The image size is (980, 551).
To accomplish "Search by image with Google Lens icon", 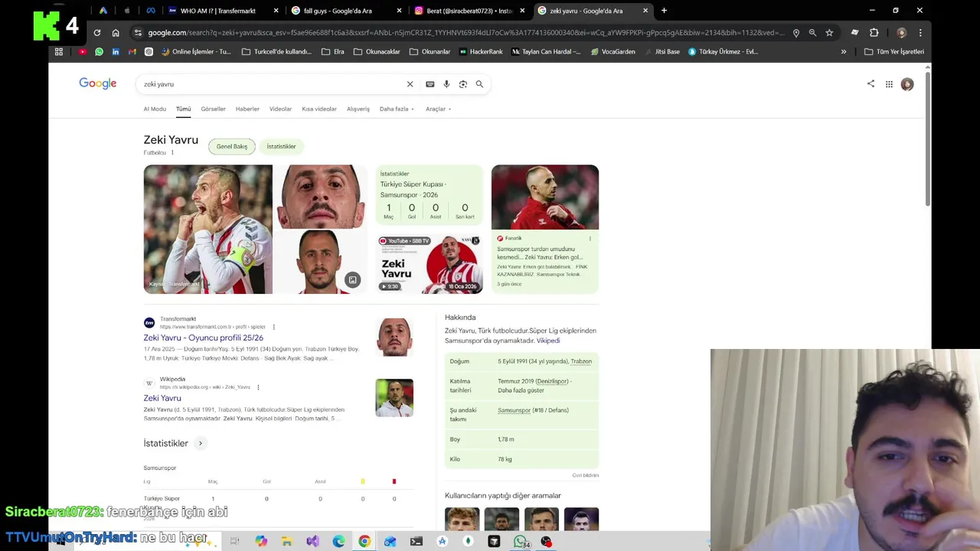I will tap(462, 84).
